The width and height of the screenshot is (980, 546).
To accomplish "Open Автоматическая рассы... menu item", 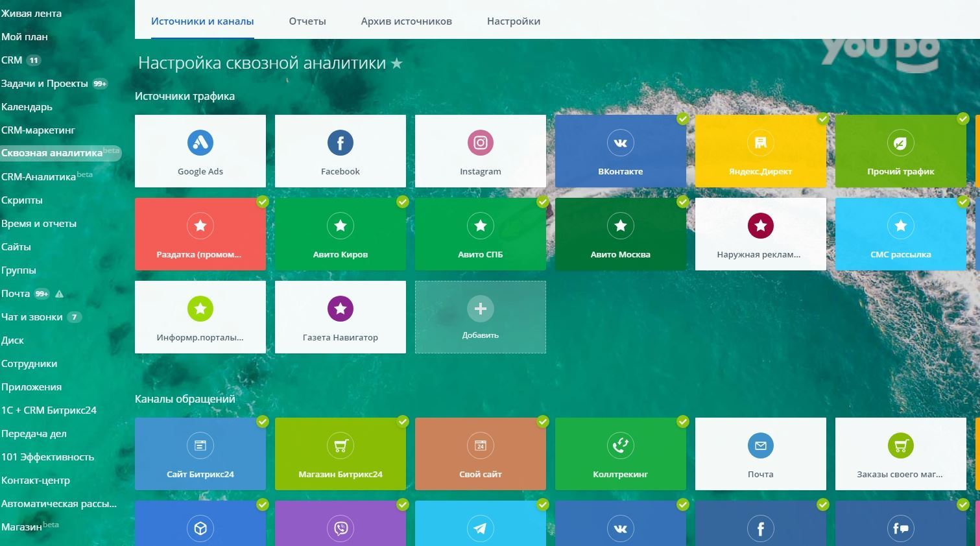I will [x=59, y=504].
